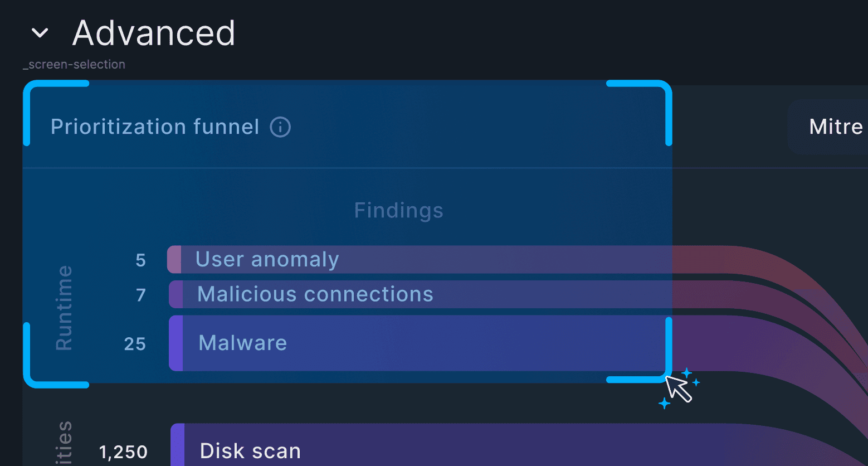Click the purple stripe on Malware bar
Viewport: 868px width, 466px height.
coord(176,343)
